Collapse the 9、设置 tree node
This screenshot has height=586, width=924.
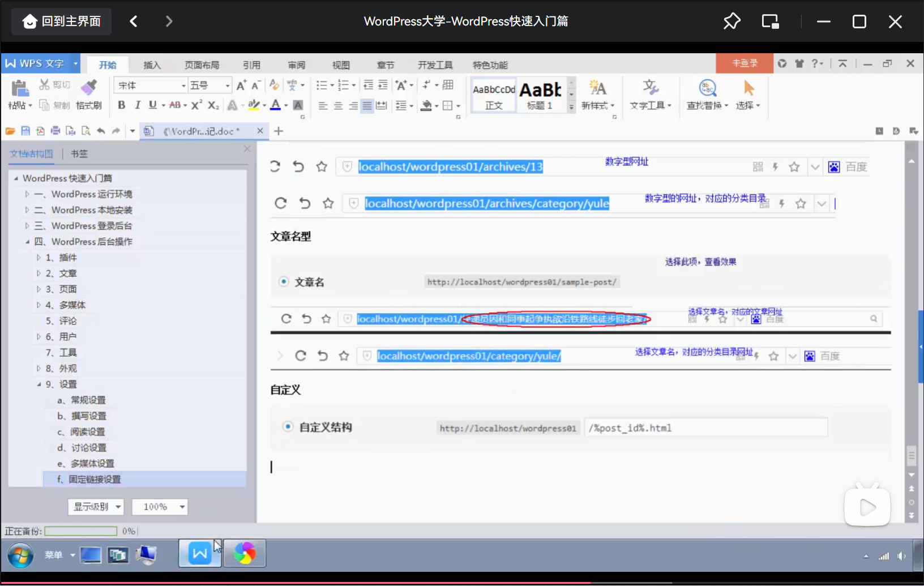(x=38, y=384)
